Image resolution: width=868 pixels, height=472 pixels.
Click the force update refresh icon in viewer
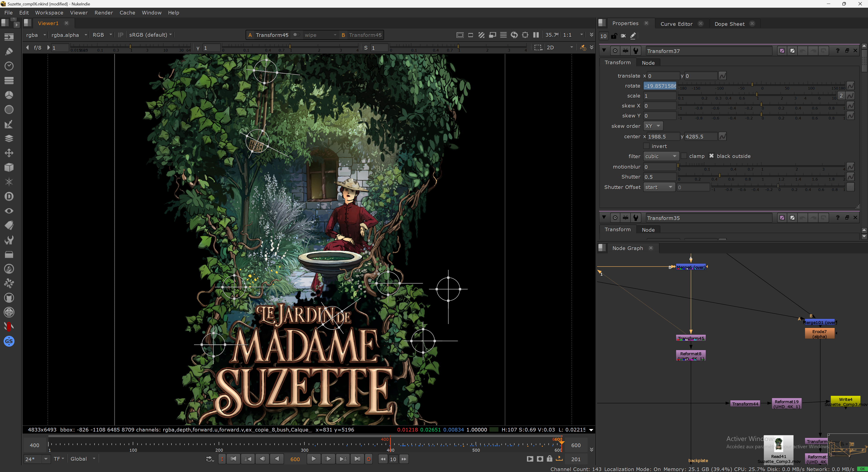pyautogui.click(x=514, y=35)
